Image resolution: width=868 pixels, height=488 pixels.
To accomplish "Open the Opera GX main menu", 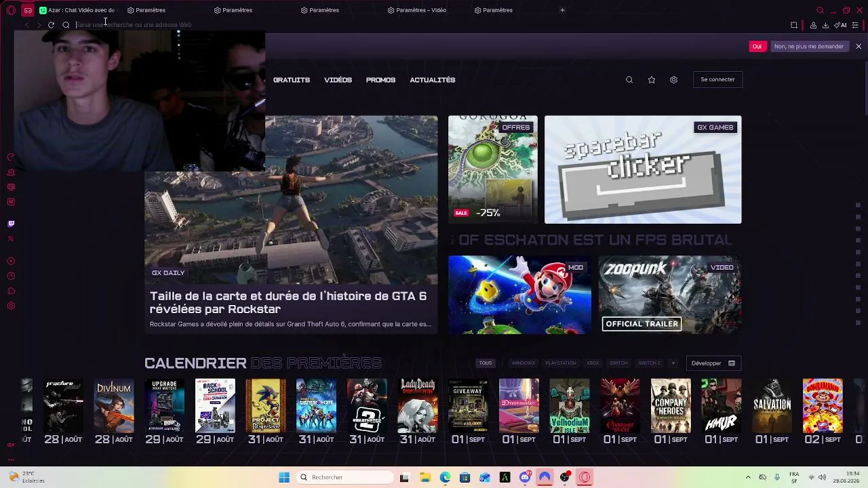I will tap(11, 10).
